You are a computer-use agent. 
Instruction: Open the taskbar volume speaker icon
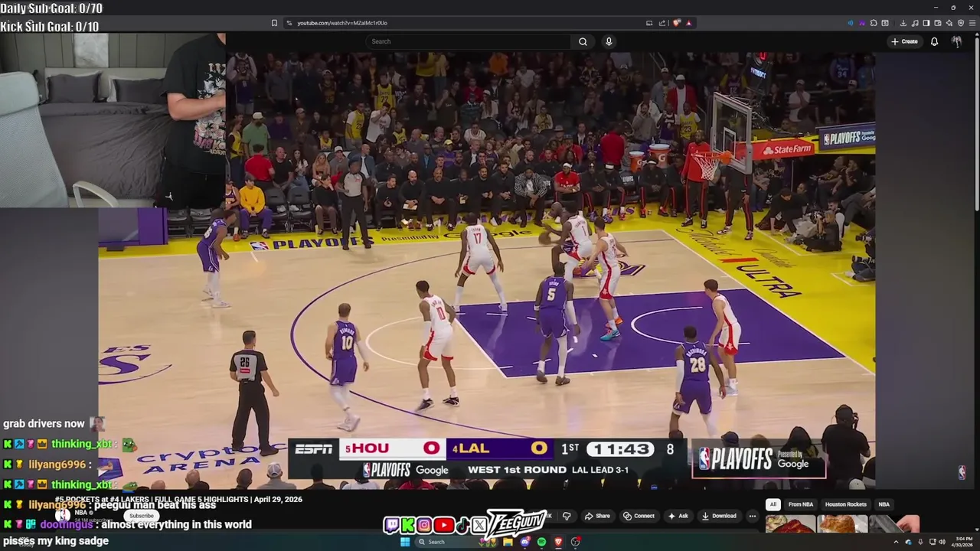click(942, 542)
